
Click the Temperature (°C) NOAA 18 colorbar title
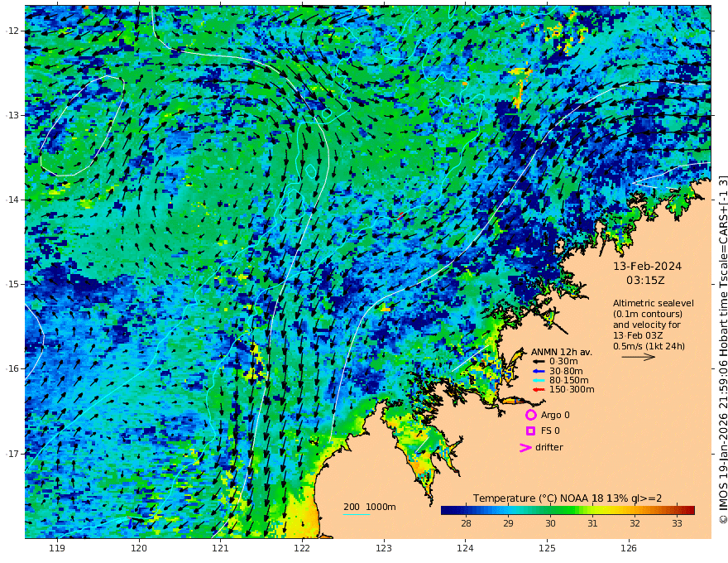coord(568,498)
